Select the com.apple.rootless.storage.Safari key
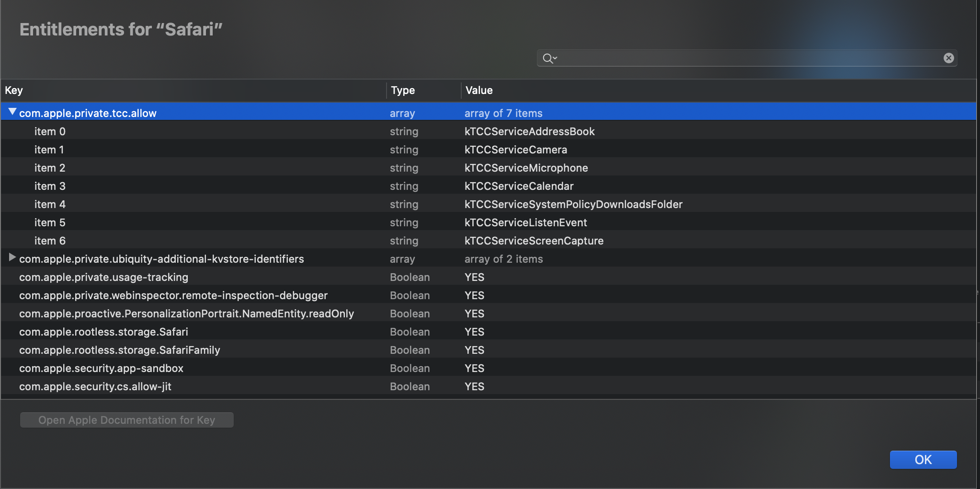This screenshot has height=489, width=980. coord(103,332)
